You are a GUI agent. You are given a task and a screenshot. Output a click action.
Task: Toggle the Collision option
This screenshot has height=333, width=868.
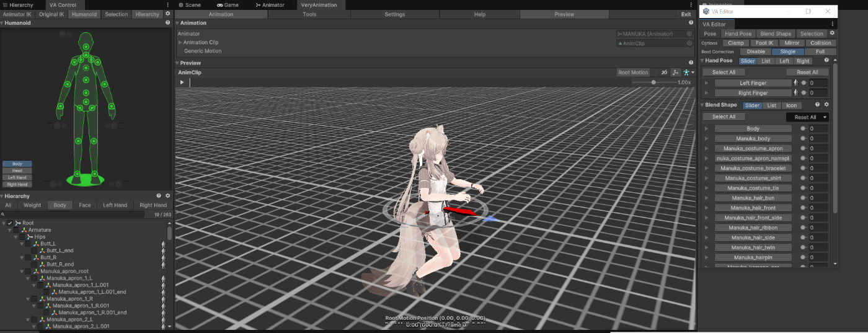(x=820, y=43)
